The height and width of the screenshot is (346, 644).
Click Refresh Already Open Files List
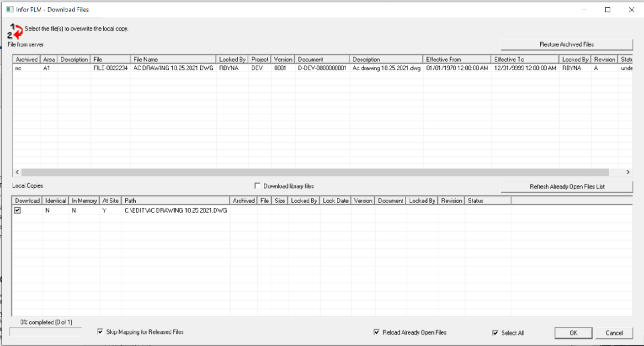(567, 187)
